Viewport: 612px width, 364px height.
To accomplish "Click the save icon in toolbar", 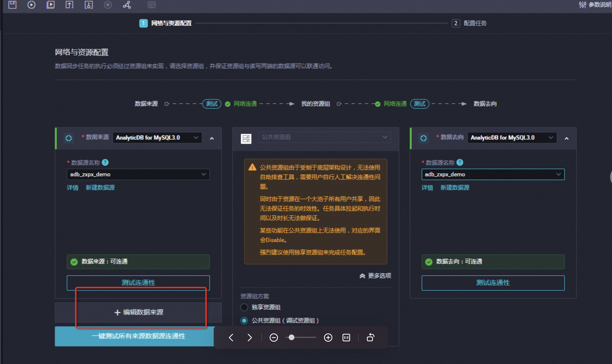I will (x=12, y=5).
